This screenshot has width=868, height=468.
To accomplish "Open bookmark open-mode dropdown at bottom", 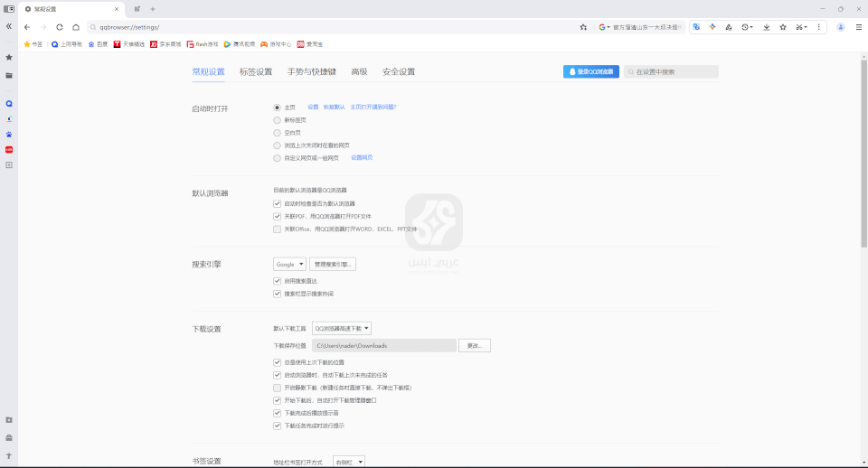I will [349, 462].
